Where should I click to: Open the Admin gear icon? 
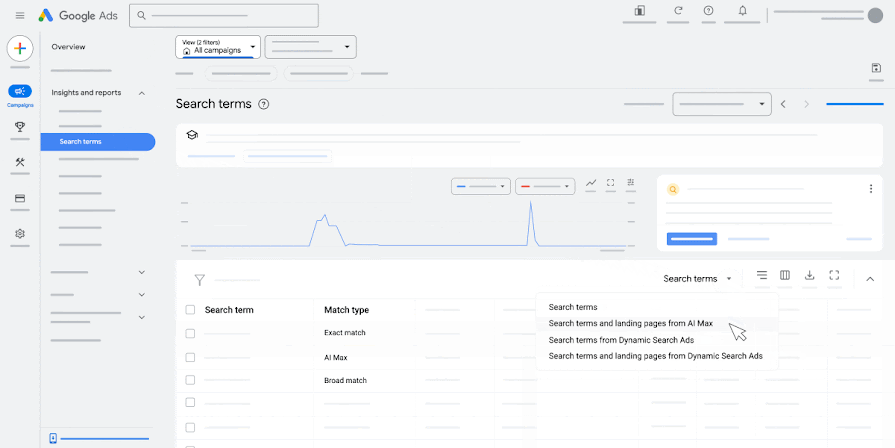click(20, 233)
